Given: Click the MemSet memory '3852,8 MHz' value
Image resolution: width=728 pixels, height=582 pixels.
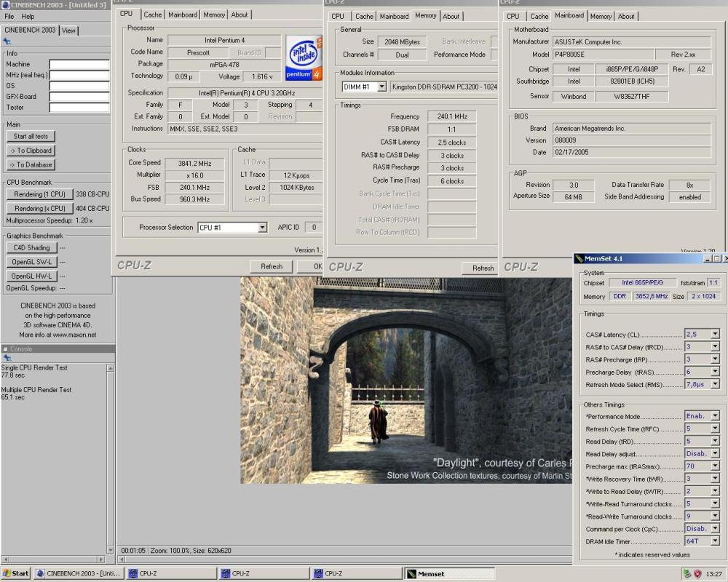Looking at the screenshot, I should (652, 296).
